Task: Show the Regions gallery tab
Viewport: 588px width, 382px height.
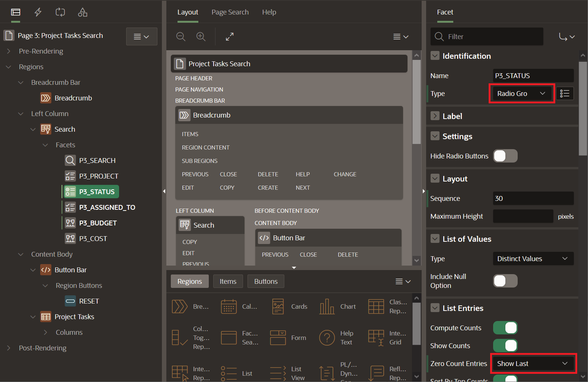Action: pos(190,281)
